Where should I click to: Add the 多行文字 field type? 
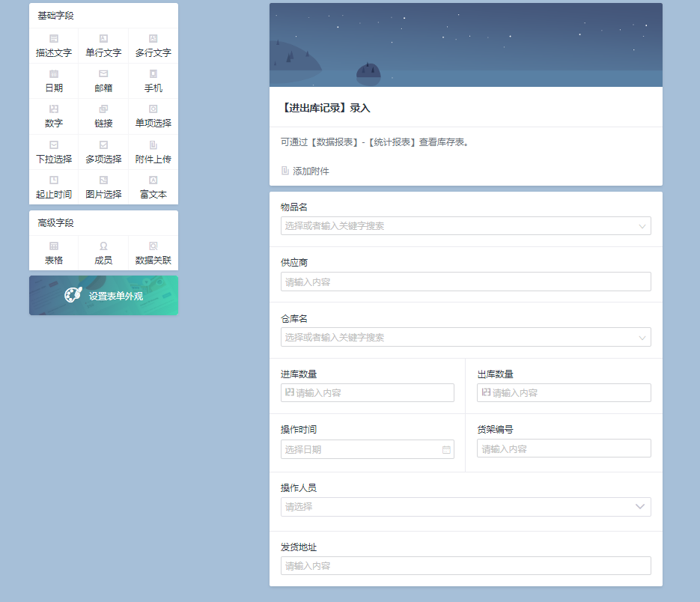pyautogui.click(x=153, y=46)
